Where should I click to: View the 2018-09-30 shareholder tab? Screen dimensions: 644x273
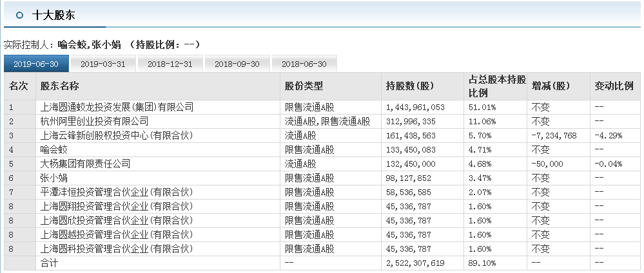[237, 64]
